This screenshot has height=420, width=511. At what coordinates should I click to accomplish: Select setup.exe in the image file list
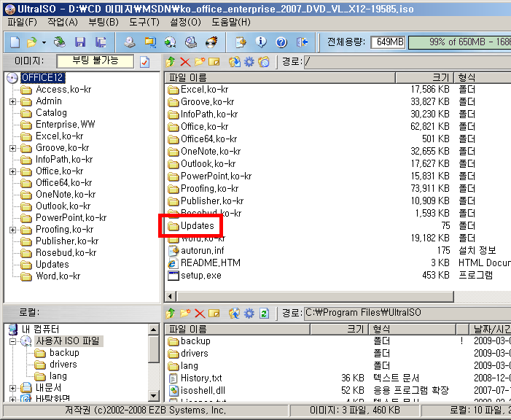point(201,276)
